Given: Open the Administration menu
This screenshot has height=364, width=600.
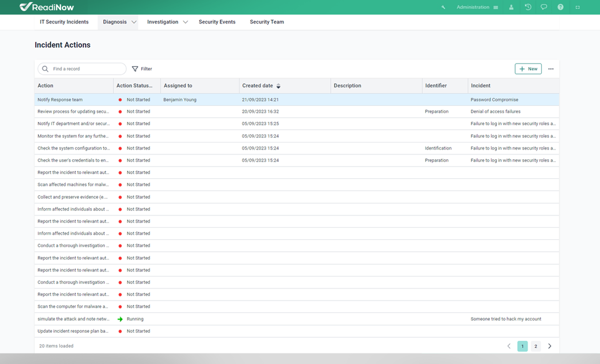Looking at the screenshot, I should [x=473, y=7].
